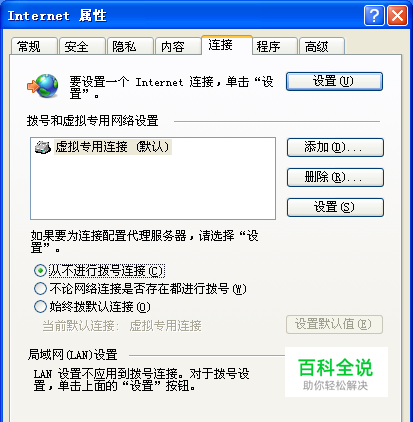Click the 设置默认值(E) button
The height and width of the screenshot is (422, 413).
tap(334, 324)
